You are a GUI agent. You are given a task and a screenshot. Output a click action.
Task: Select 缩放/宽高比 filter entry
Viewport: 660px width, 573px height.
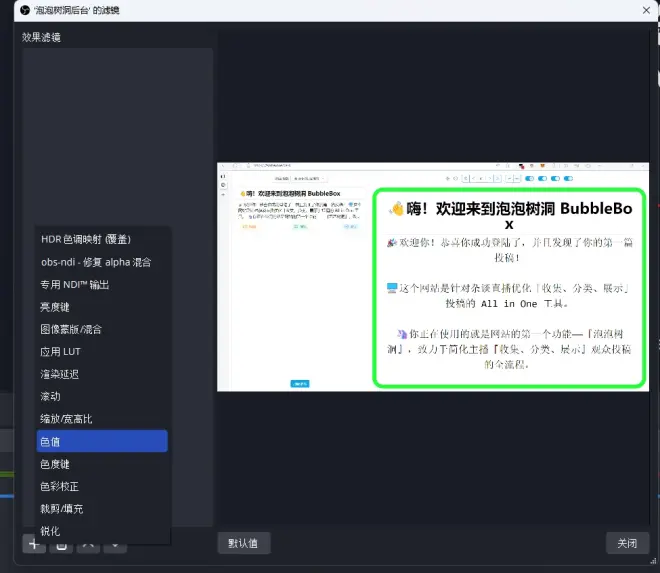pos(102,419)
